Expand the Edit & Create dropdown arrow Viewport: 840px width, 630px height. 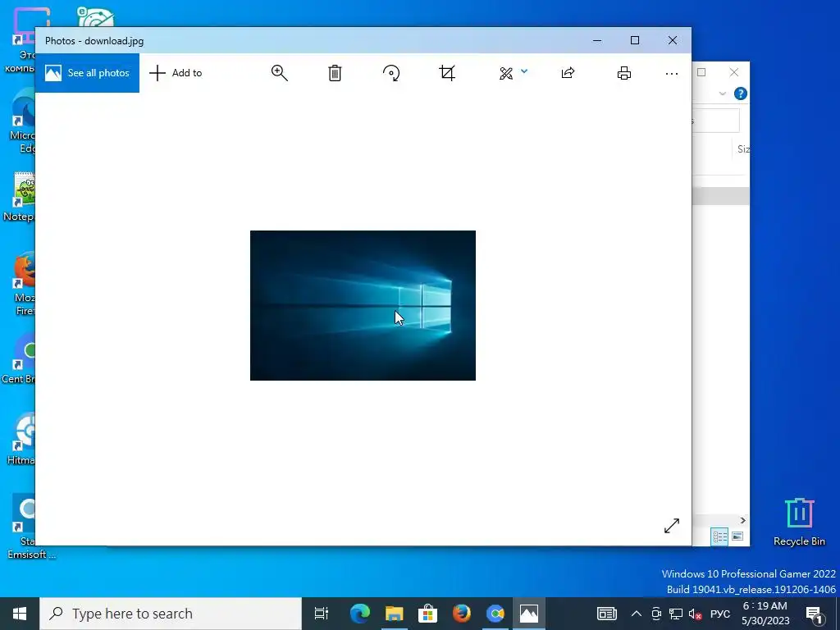524,71
